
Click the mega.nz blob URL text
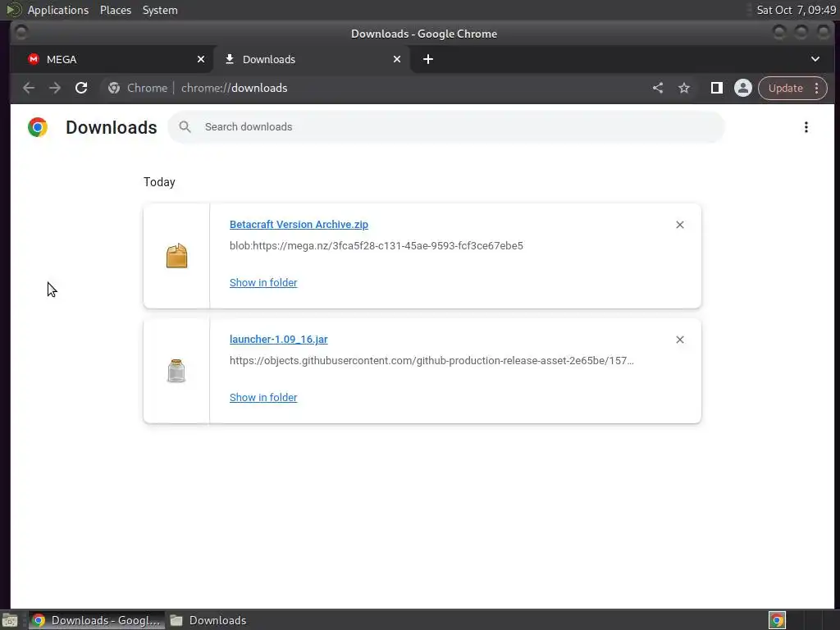pyautogui.click(x=376, y=246)
